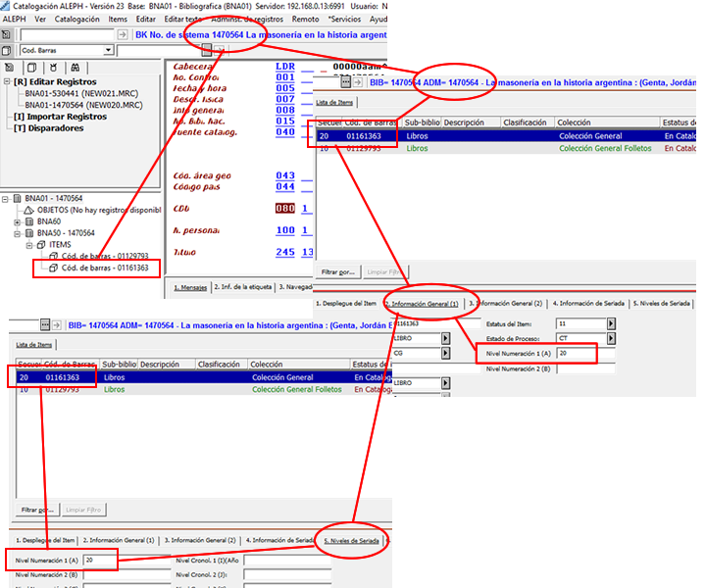Click the arrow button of the record bar
706x588 pixels.
pyautogui.click(x=122, y=34)
